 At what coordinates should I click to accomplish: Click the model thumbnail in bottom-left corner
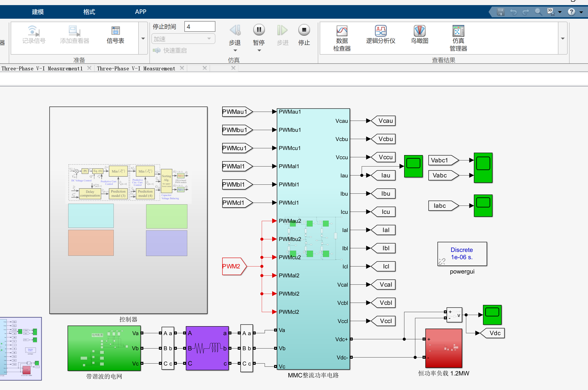(21, 348)
